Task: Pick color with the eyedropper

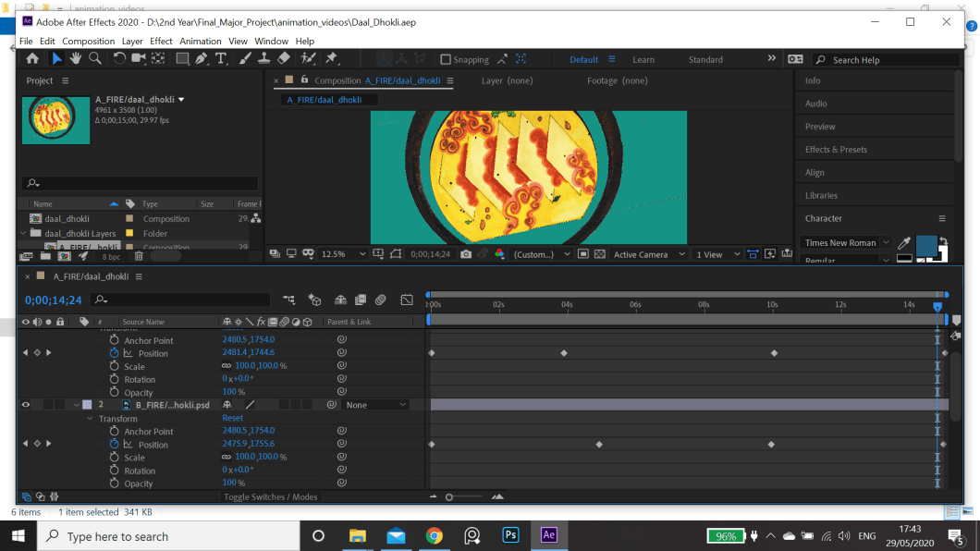Action: pos(904,243)
